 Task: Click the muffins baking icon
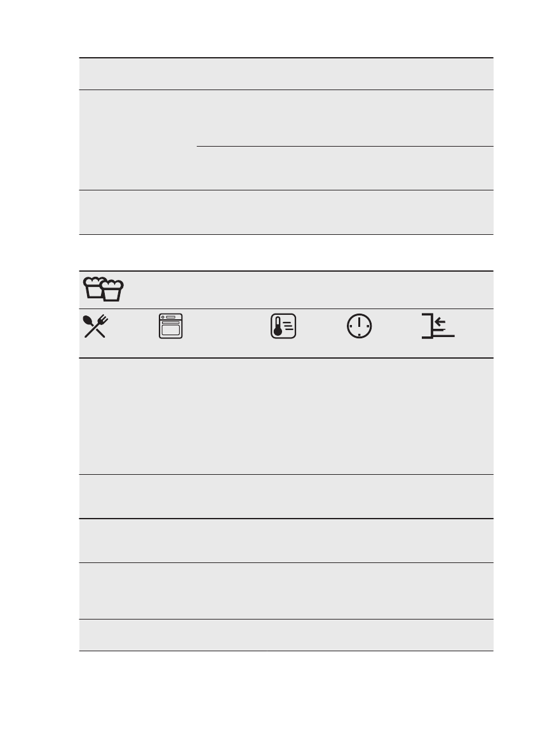(x=103, y=289)
